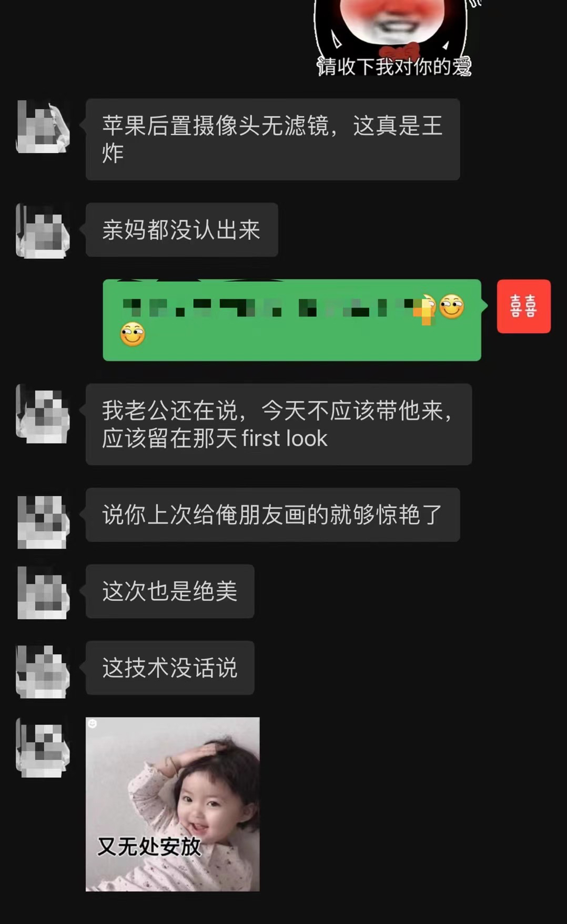Open the 又无处安放 baby sticker

[173, 804]
